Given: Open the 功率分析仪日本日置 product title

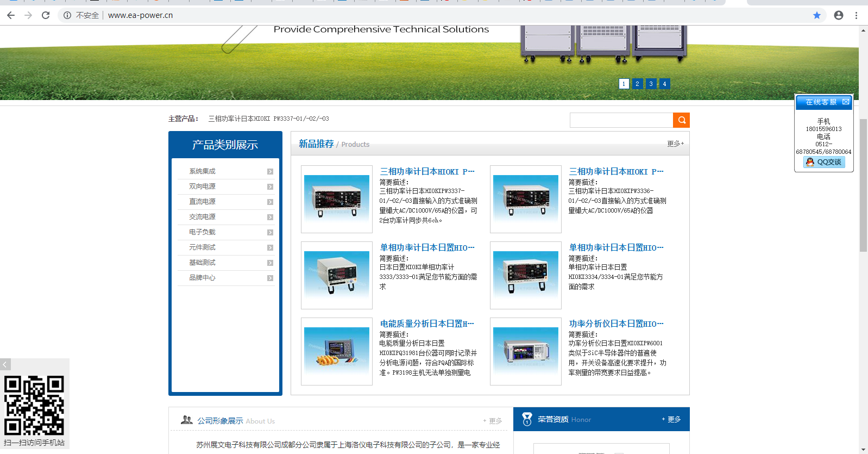Looking at the screenshot, I should [x=616, y=324].
